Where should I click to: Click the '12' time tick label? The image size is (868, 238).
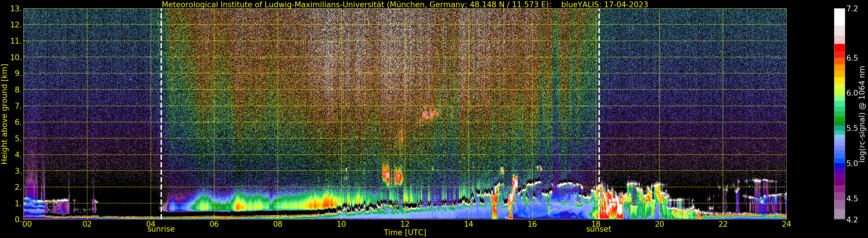click(405, 224)
